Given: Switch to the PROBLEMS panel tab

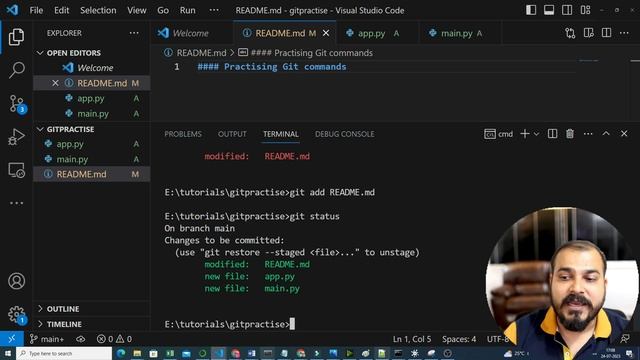Looking at the screenshot, I should point(183,134).
